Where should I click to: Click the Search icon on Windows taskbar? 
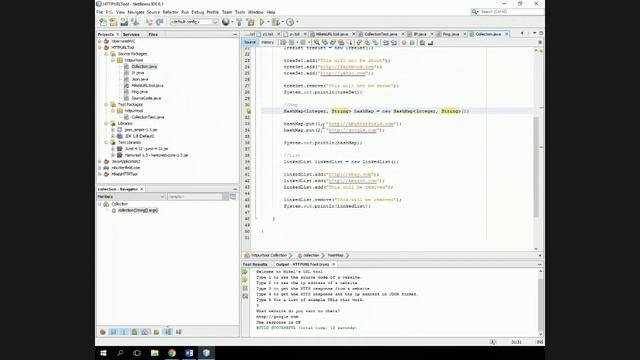click(x=120, y=353)
